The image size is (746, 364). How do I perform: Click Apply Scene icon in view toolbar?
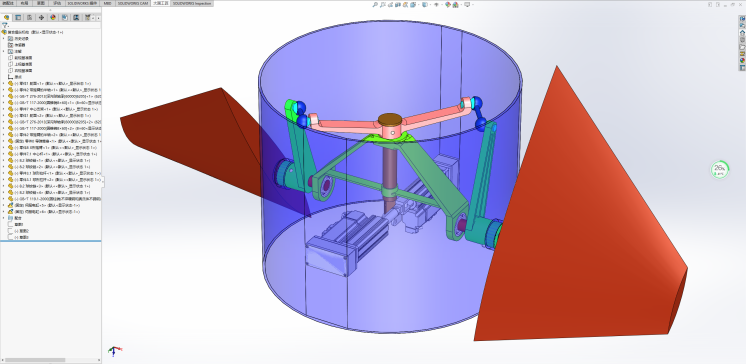(x=455, y=5)
